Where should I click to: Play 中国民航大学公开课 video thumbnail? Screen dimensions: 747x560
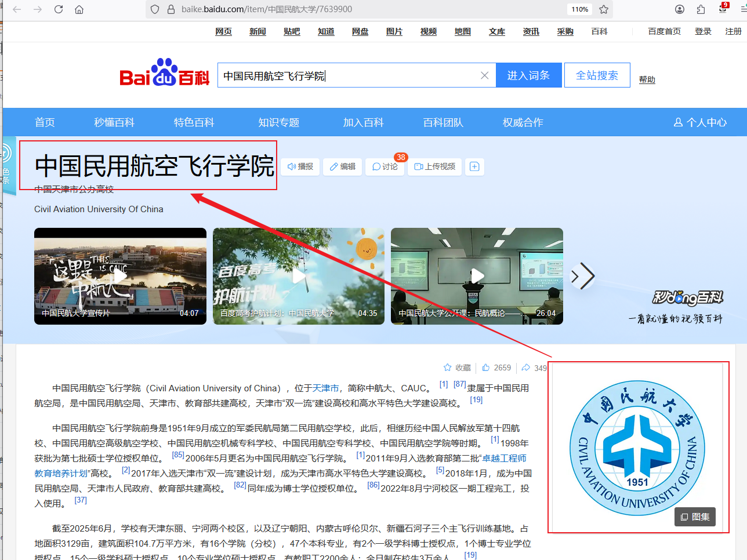477,276
